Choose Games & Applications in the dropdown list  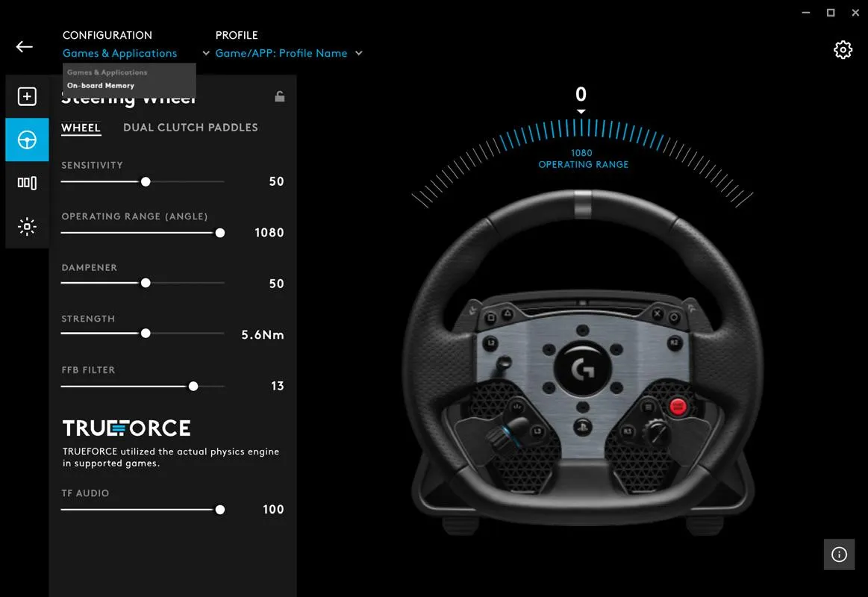(107, 72)
